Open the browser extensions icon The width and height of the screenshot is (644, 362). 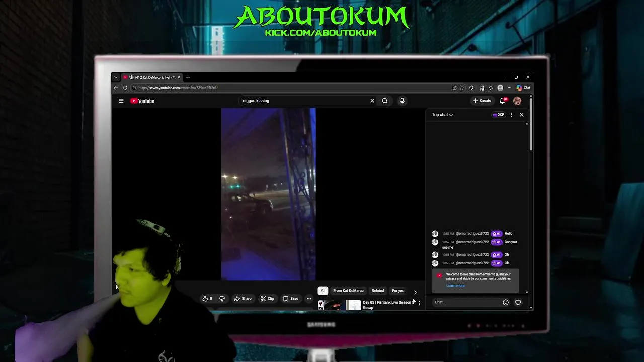click(x=471, y=88)
